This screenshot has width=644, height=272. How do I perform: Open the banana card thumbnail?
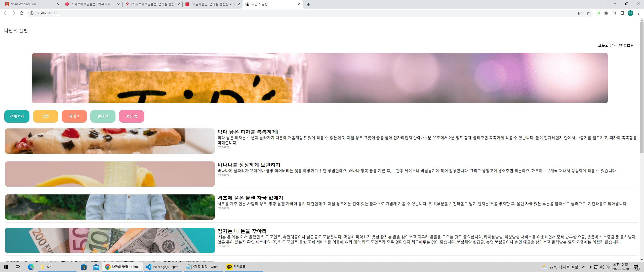pos(110,174)
